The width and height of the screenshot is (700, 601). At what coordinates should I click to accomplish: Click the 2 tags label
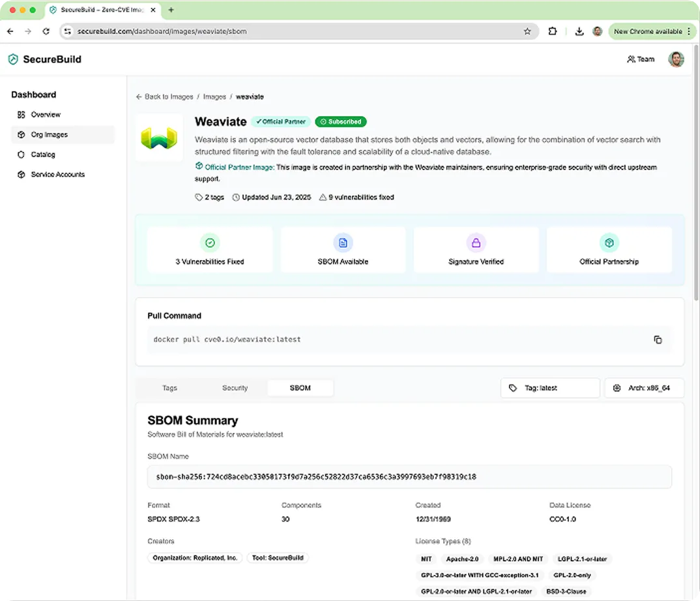tap(209, 197)
